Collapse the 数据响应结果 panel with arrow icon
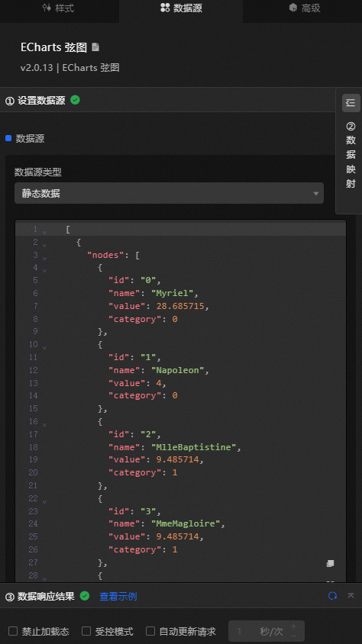Image resolution: width=362 pixels, height=644 pixels. click(351, 595)
